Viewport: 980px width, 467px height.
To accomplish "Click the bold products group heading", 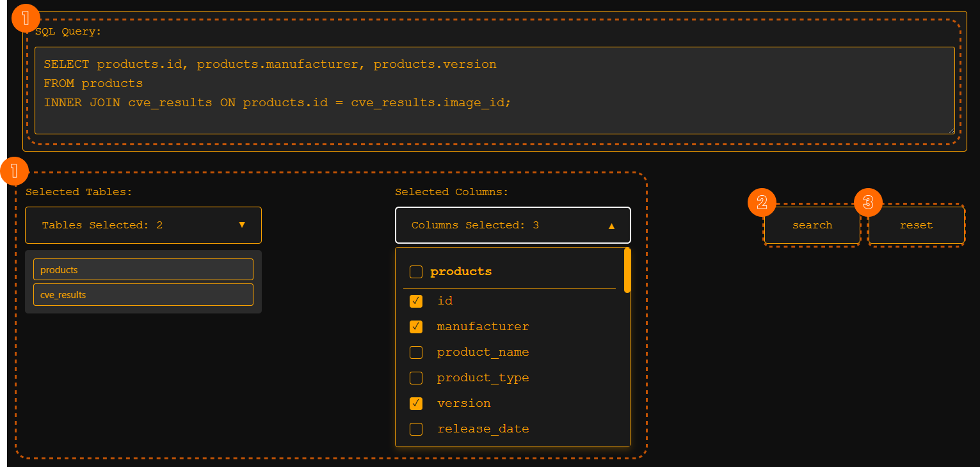I will pos(461,272).
